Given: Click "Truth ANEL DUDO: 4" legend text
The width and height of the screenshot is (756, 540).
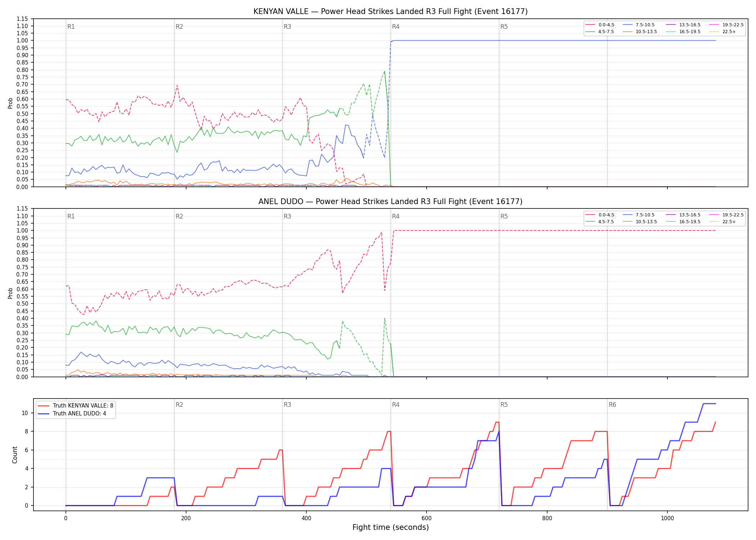Looking at the screenshot, I should (x=80, y=413).
